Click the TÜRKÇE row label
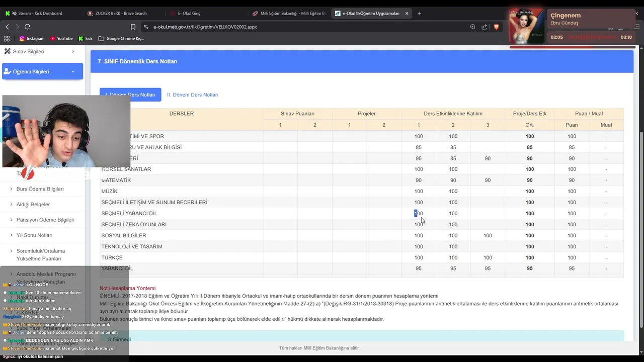644x362 pixels. pyautogui.click(x=112, y=258)
